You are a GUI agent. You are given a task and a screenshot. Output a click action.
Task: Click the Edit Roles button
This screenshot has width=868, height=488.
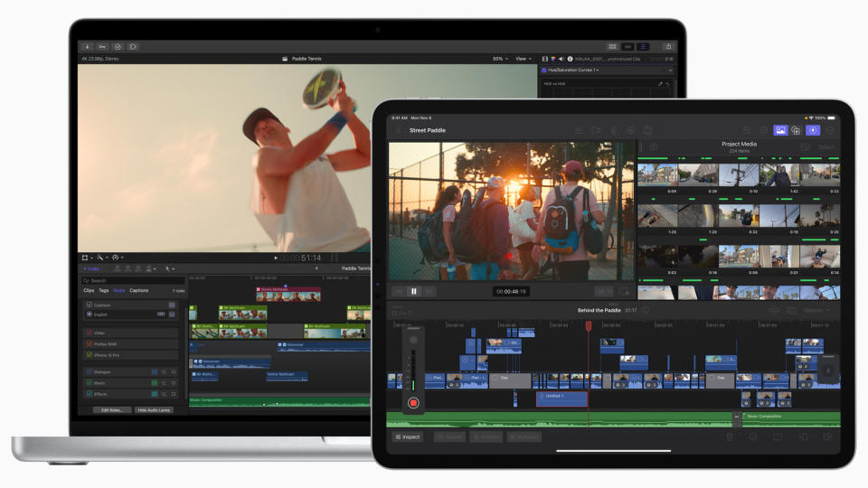pos(112,410)
